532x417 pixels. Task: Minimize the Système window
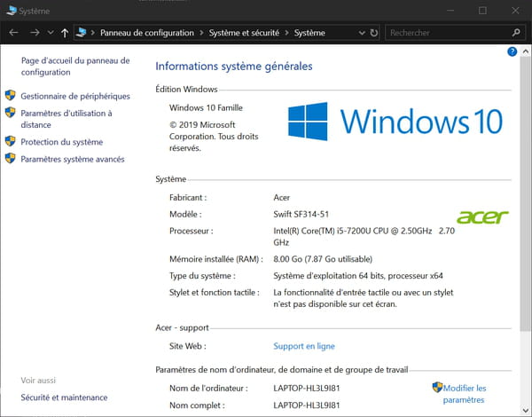[450, 11]
